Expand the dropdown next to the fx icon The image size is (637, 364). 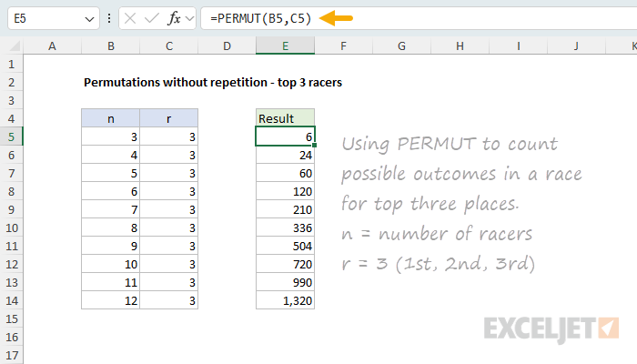pyautogui.click(x=189, y=18)
